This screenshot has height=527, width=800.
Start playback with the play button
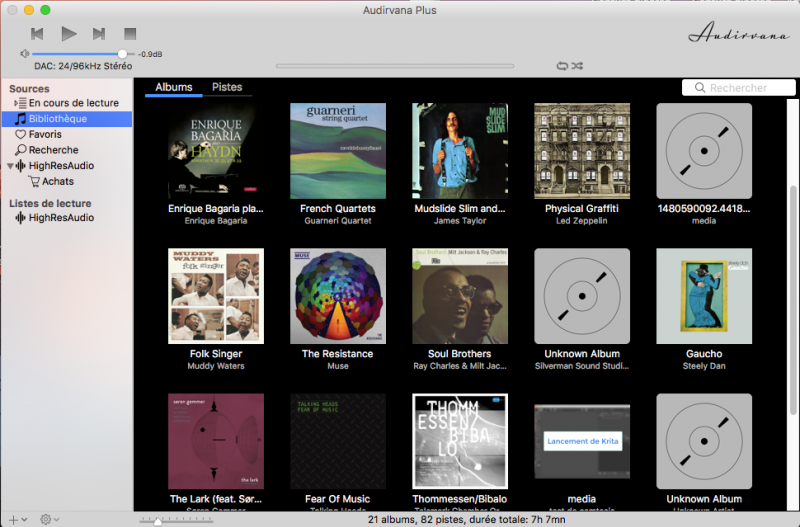[68, 34]
